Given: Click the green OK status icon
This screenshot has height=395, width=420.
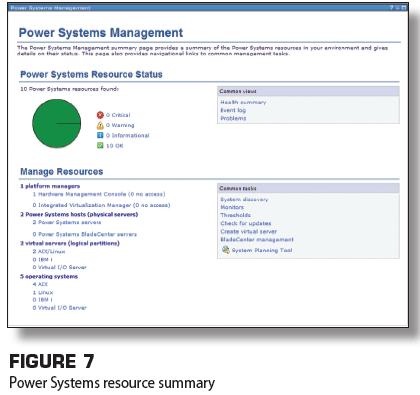Looking at the screenshot, I should [x=100, y=145].
